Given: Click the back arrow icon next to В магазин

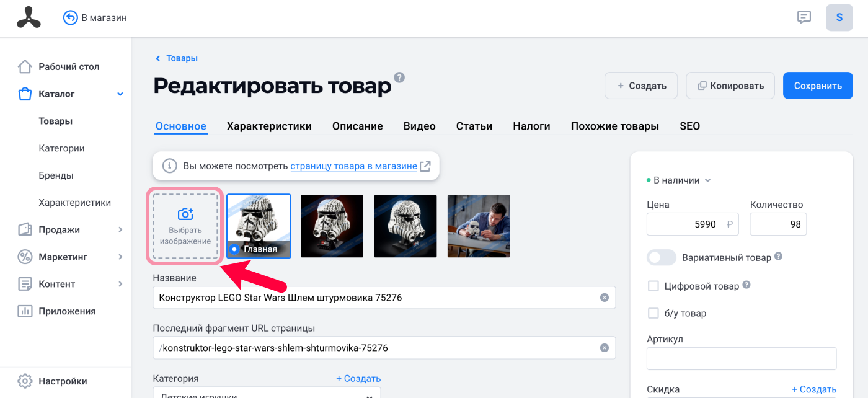Looking at the screenshot, I should pyautogui.click(x=71, y=17).
